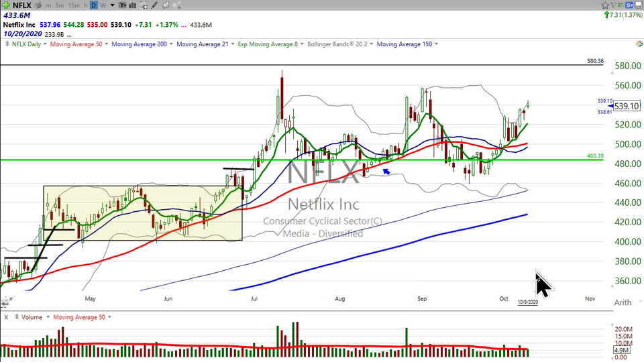Click the Volume pane move handle icon
This screenshot has height=362, width=644.
click(17, 317)
